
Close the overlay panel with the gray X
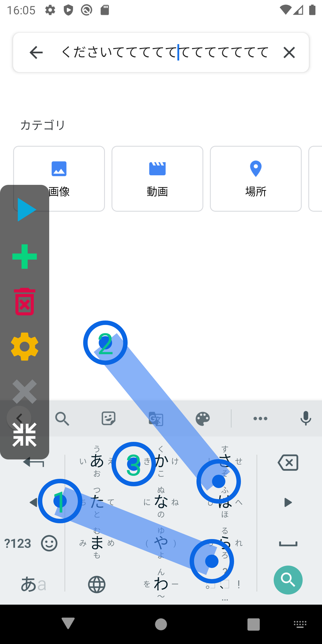pyautogui.click(x=24, y=391)
